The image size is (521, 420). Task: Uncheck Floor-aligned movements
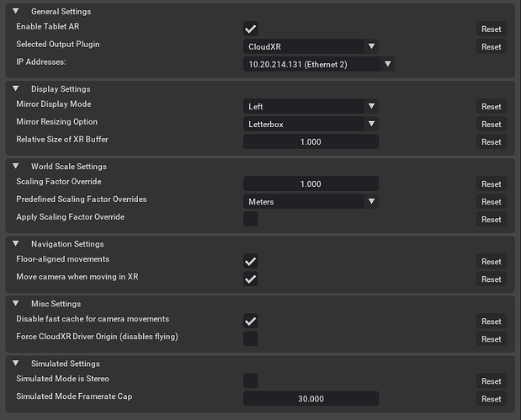251,261
